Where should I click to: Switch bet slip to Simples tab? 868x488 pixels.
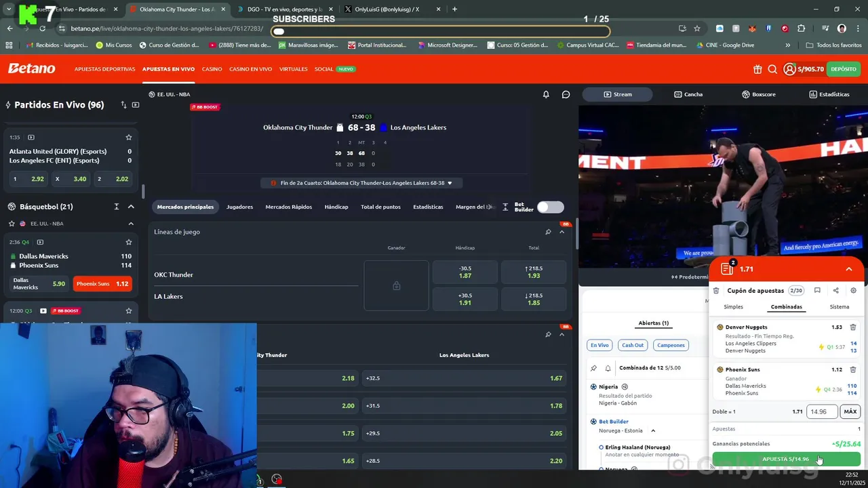(733, 307)
